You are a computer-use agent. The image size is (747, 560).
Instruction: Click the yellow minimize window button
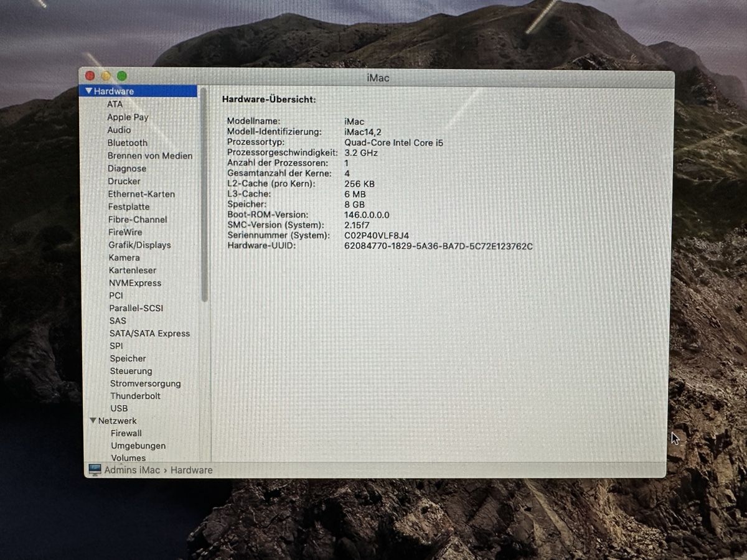click(106, 76)
